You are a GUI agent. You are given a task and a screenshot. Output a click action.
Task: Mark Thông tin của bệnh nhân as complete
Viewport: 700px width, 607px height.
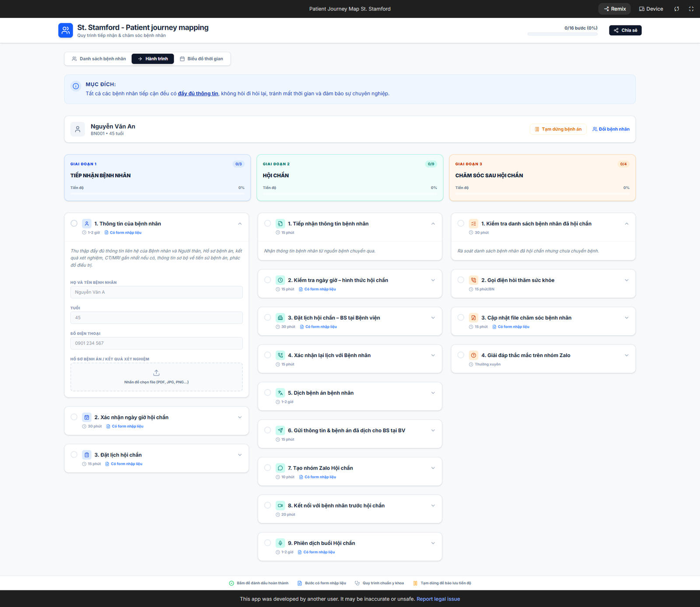tap(74, 224)
